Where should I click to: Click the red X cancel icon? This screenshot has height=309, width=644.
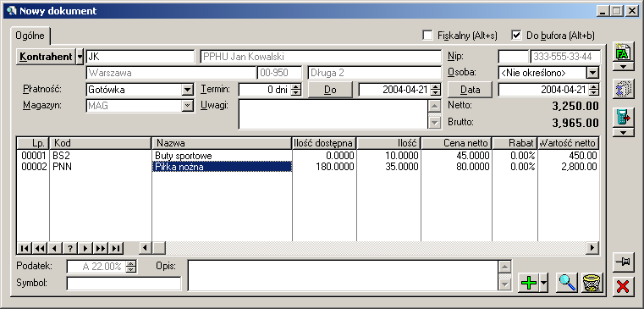623,286
